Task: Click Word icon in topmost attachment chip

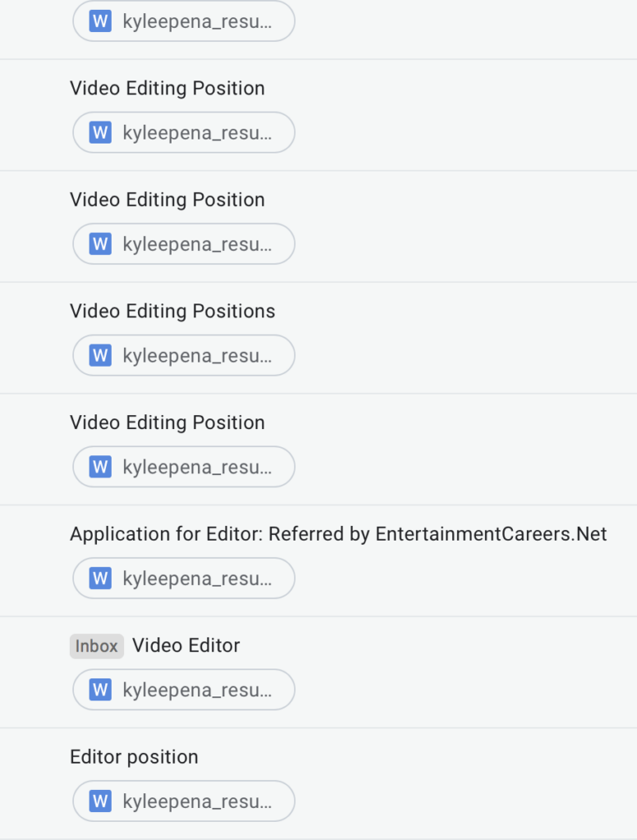Action: (100, 21)
